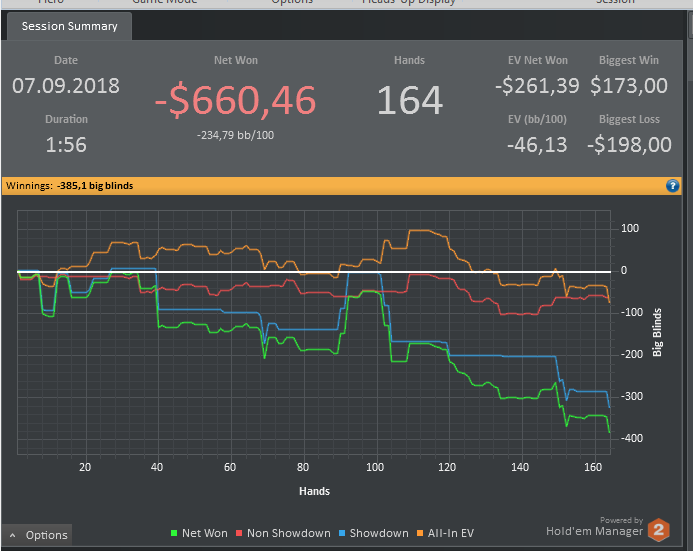Click the Biggest Loss label
The image size is (693, 551).
click(629, 119)
